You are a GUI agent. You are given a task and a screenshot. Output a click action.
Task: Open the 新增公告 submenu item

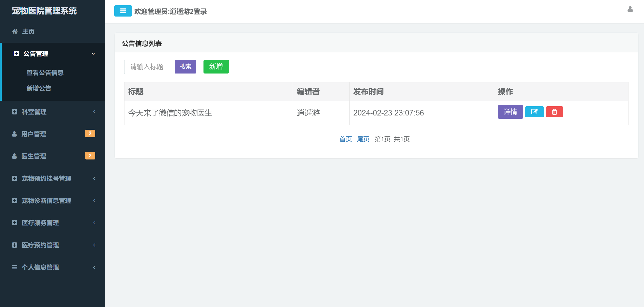[39, 88]
